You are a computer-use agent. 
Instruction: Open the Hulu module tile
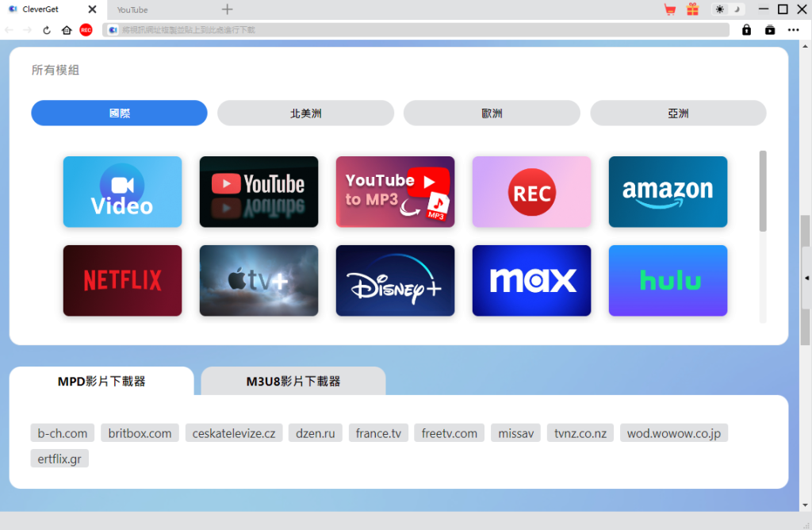click(x=668, y=281)
